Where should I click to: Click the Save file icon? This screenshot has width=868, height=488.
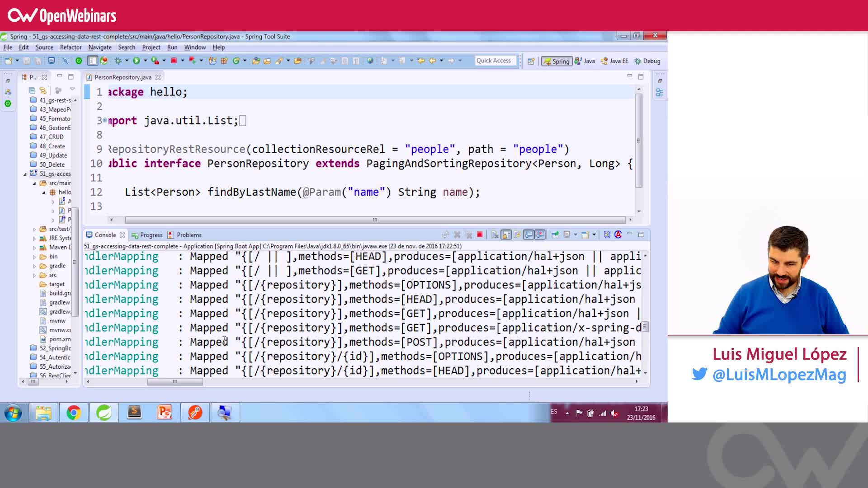26,60
